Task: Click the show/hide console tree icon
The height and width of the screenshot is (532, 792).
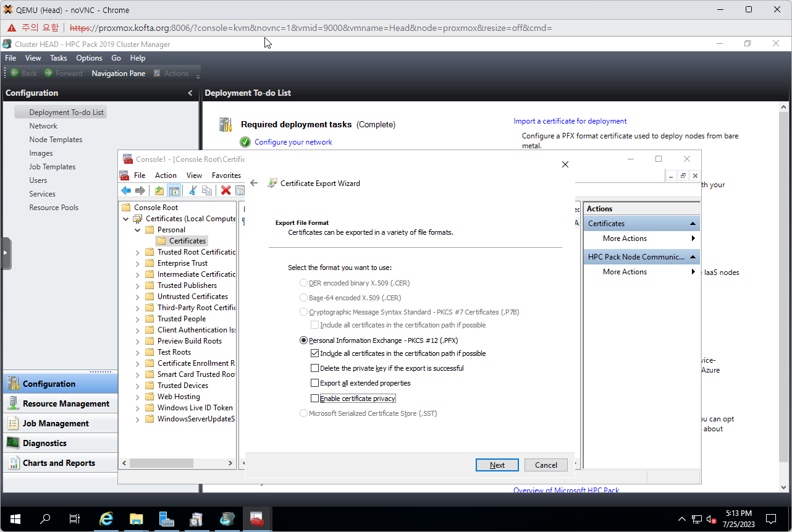Action: (x=174, y=191)
